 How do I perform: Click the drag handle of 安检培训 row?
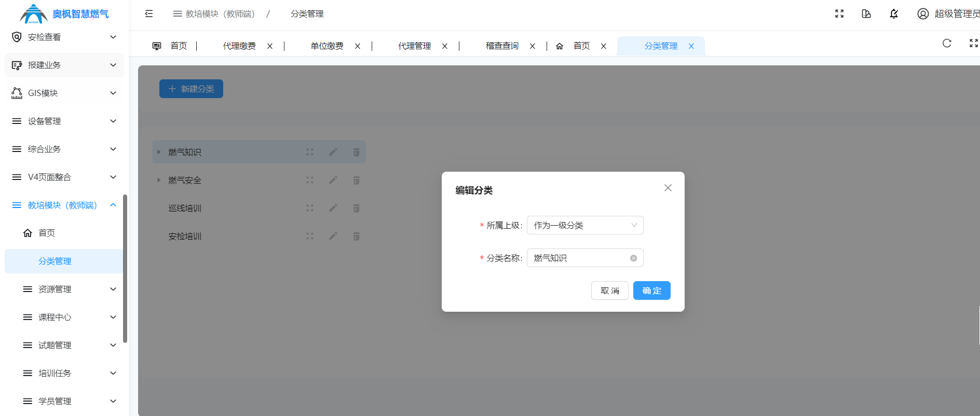[x=310, y=236]
